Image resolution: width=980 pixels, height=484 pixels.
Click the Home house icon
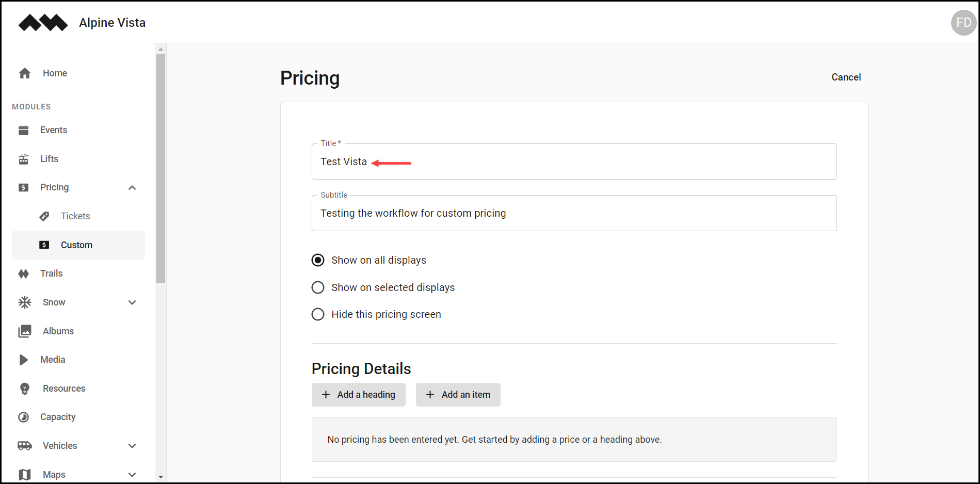[25, 73]
